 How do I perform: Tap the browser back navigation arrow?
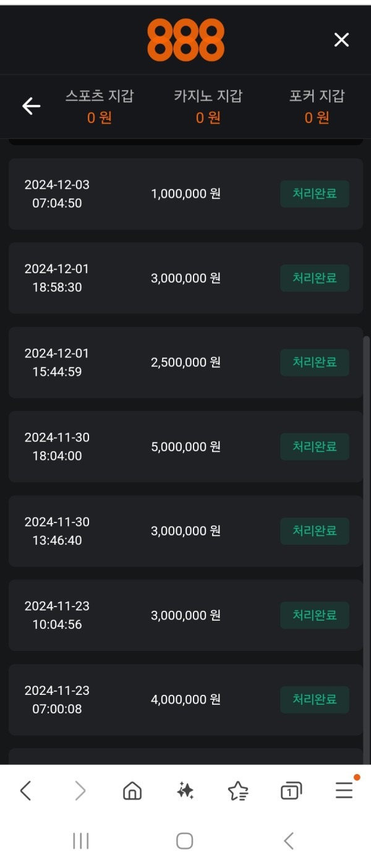pos(26,789)
